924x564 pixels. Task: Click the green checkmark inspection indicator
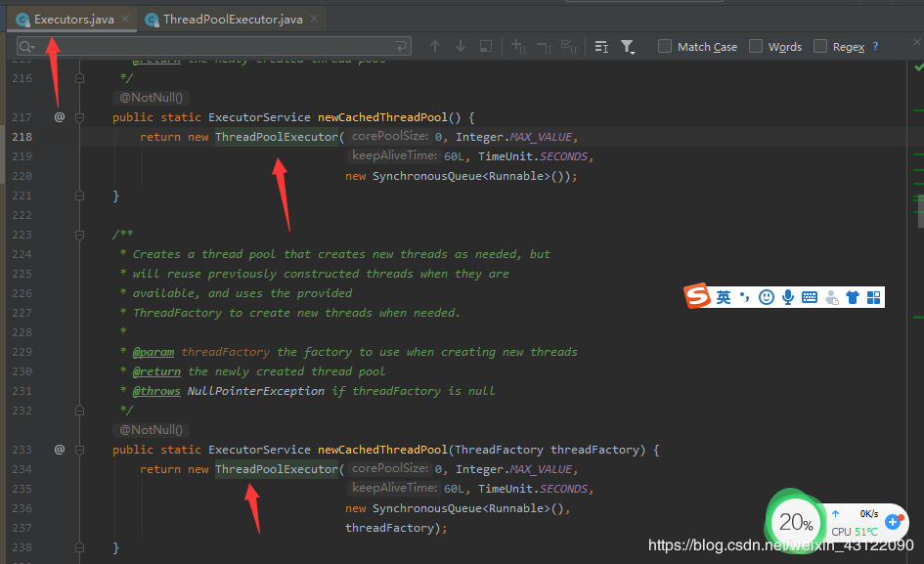point(918,67)
